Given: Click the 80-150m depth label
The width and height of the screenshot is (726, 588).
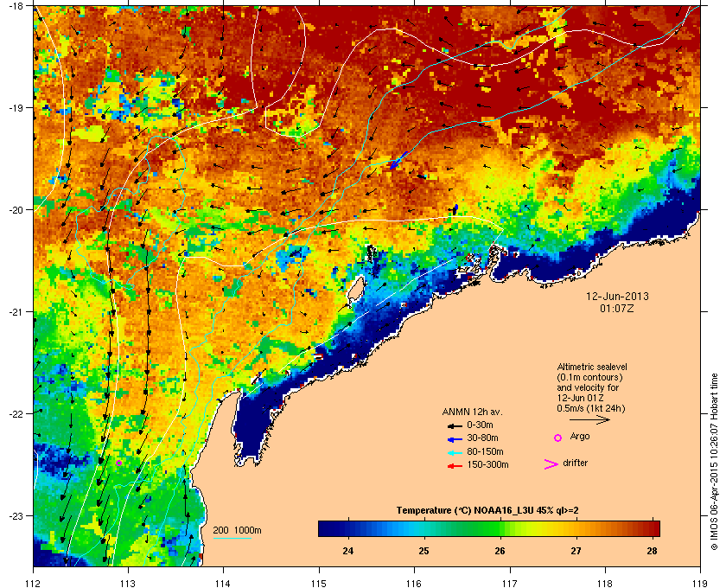Looking at the screenshot, I should coord(485,451).
